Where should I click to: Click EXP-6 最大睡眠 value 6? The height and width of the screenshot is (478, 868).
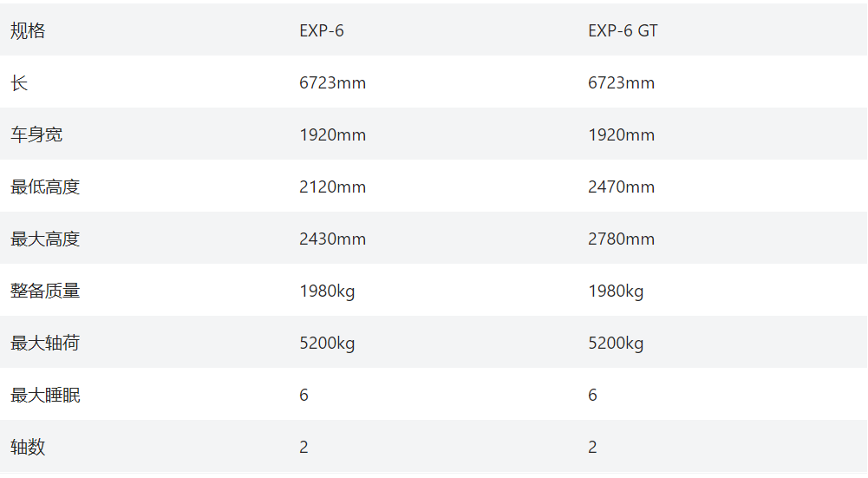pyautogui.click(x=303, y=396)
